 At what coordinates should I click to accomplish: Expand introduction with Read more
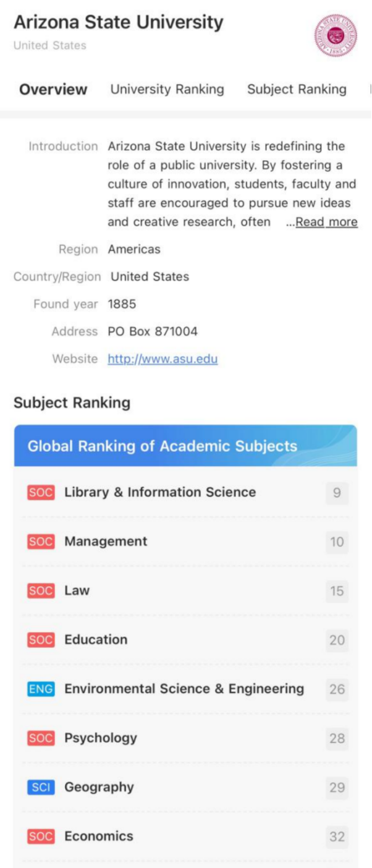pos(326,222)
